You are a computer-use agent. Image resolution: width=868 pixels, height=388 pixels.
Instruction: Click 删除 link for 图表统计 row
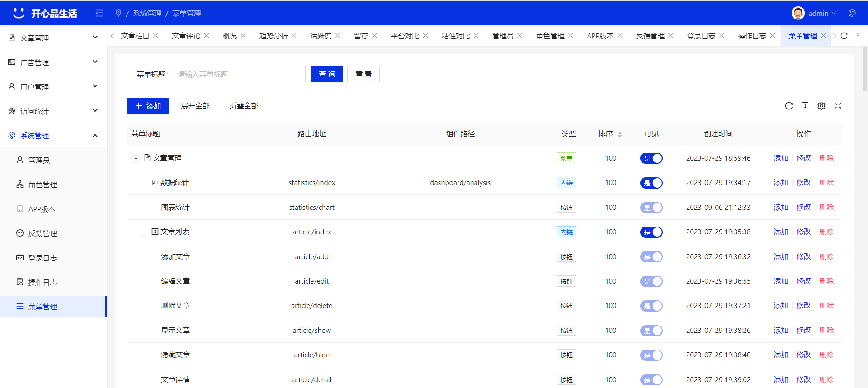click(826, 208)
